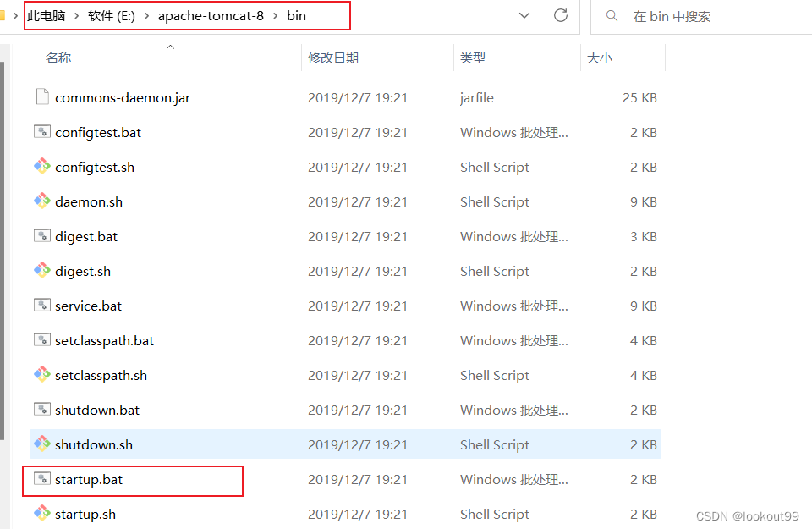Go to 软件 (E:) in the breadcrumb

coord(112,16)
